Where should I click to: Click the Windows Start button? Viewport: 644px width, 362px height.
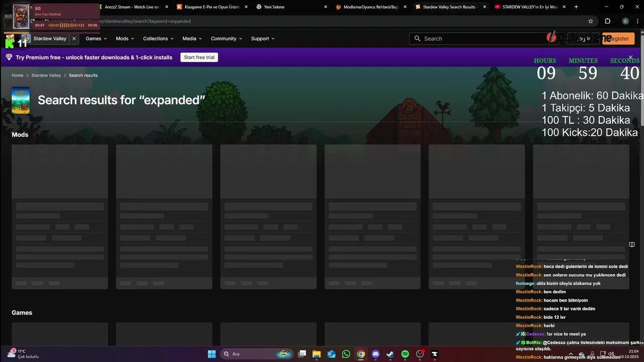point(212,354)
